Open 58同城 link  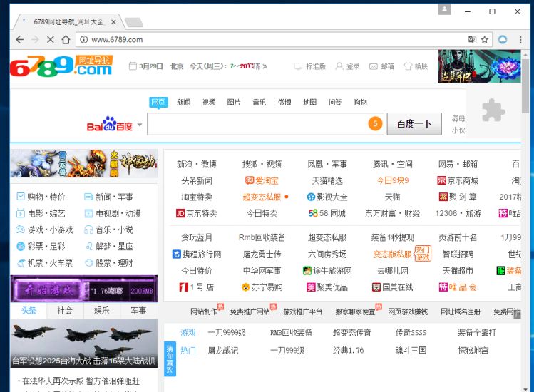click(327, 214)
